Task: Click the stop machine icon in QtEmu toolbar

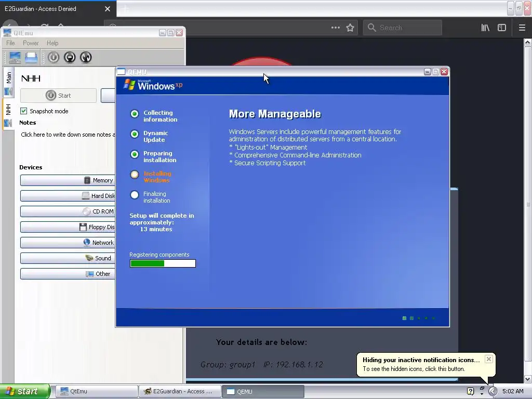Action: (70, 57)
